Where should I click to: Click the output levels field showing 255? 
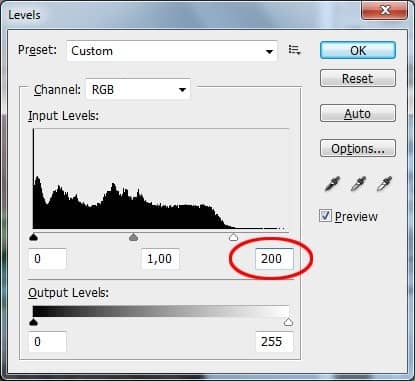[x=274, y=342]
